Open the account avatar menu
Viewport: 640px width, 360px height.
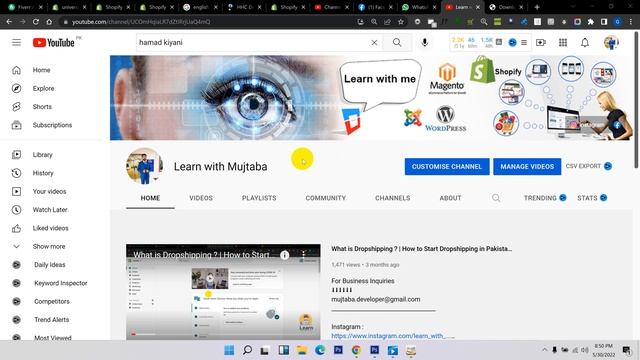point(611,42)
